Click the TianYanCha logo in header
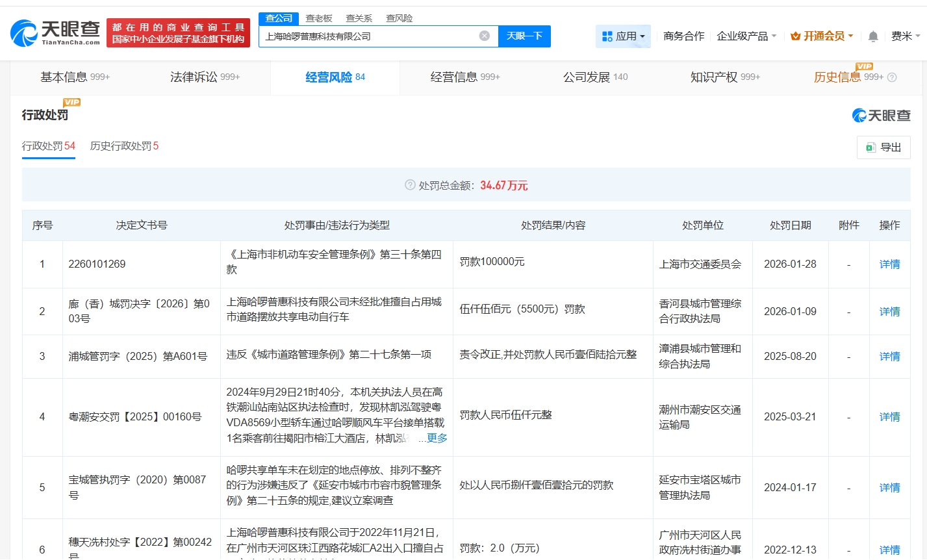The width and height of the screenshot is (927, 560). (x=56, y=32)
